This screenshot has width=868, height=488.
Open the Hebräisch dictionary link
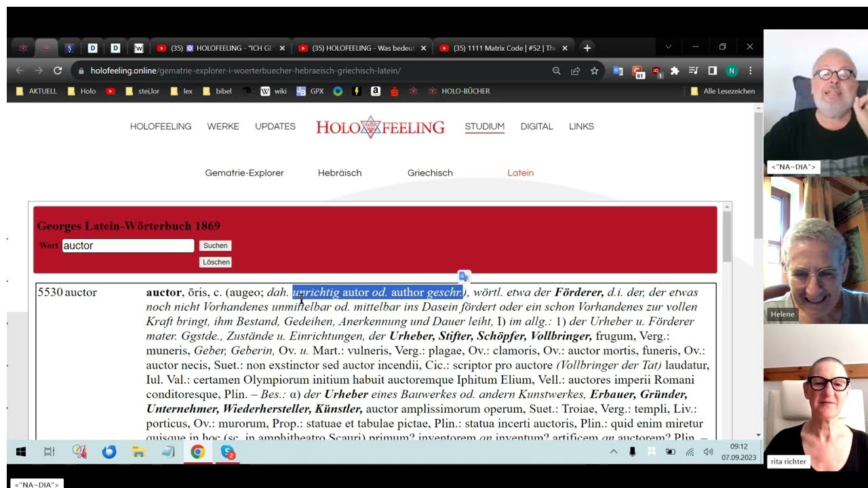point(340,173)
